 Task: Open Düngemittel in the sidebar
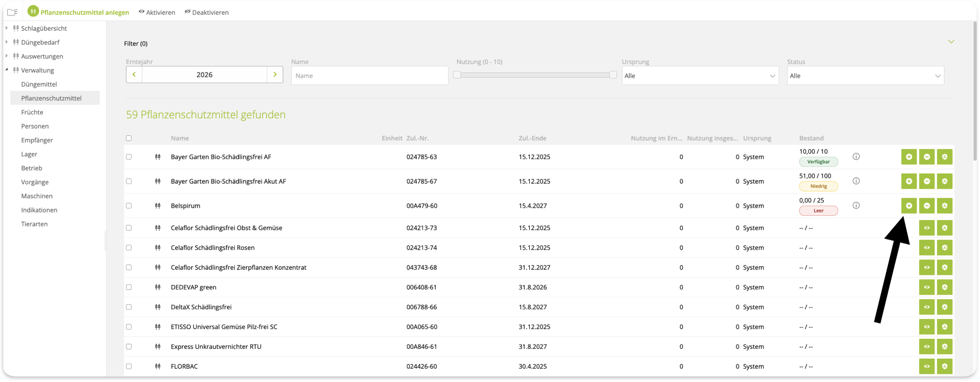tap(39, 84)
